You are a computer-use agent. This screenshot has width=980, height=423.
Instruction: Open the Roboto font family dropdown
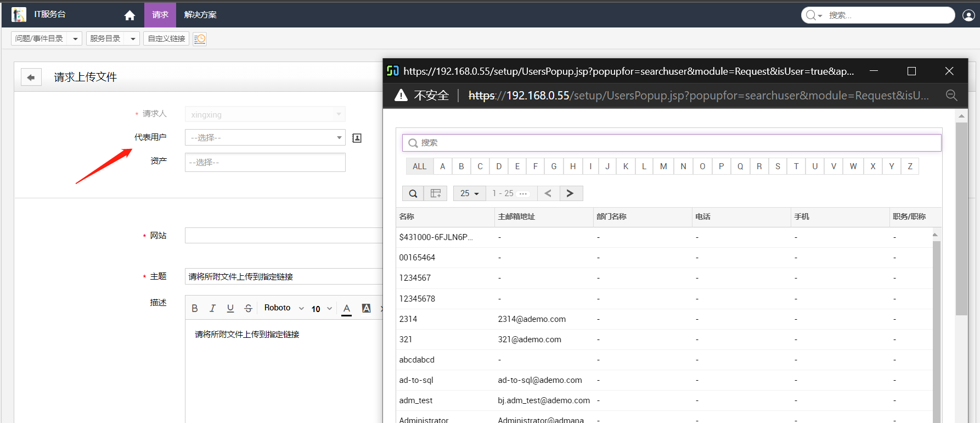(284, 308)
